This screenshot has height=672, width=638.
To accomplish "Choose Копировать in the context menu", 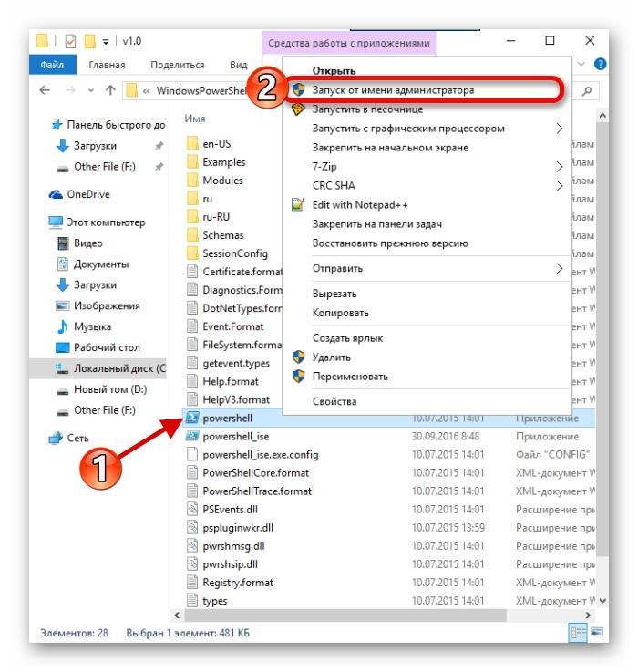I will [427, 313].
